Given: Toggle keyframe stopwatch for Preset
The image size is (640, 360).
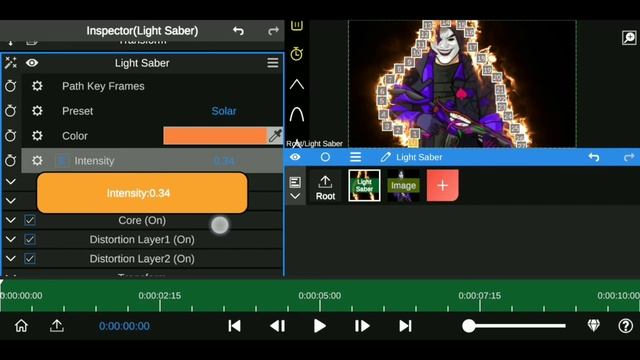Looking at the screenshot, I should tap(11, 111).
